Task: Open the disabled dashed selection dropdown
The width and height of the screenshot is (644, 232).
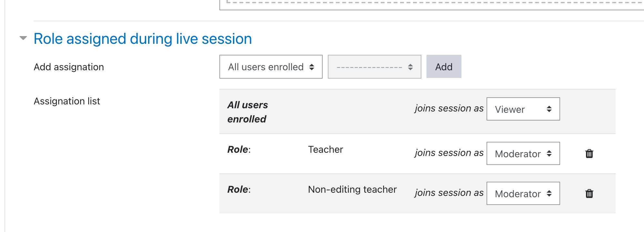Action: click(375, 67)
